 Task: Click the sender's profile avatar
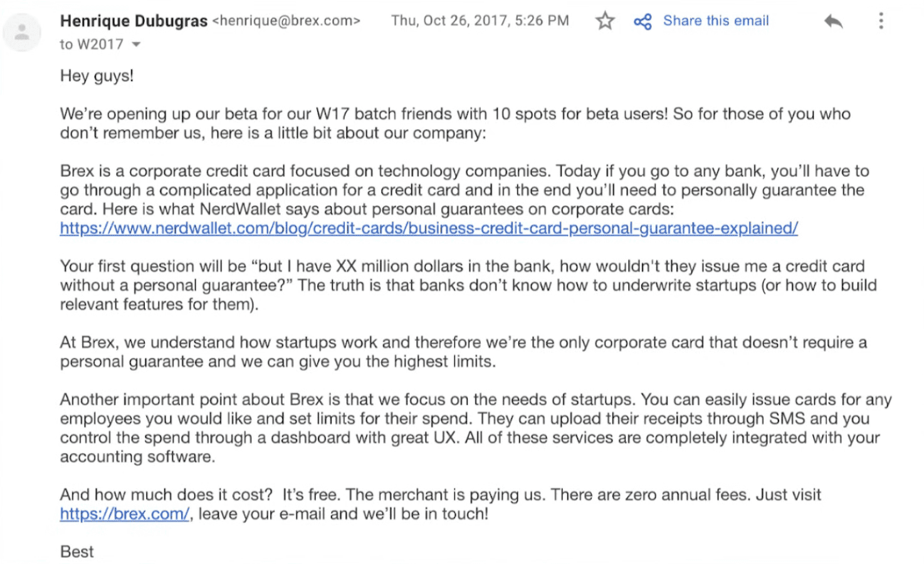(22, 32)
